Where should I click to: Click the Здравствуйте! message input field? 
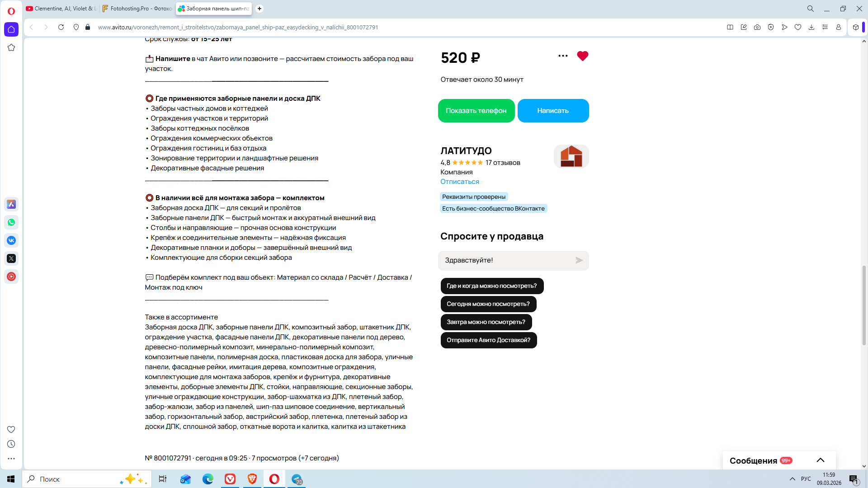(506, 260)
